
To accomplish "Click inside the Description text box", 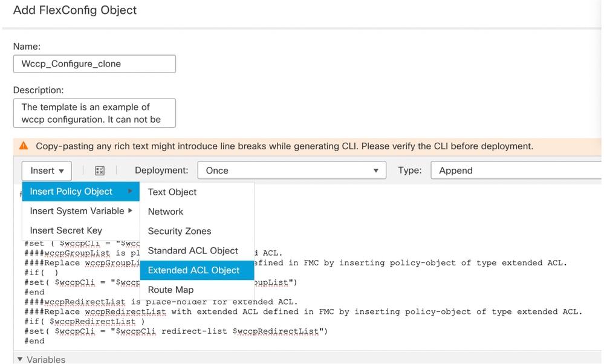I will (94, 113).
